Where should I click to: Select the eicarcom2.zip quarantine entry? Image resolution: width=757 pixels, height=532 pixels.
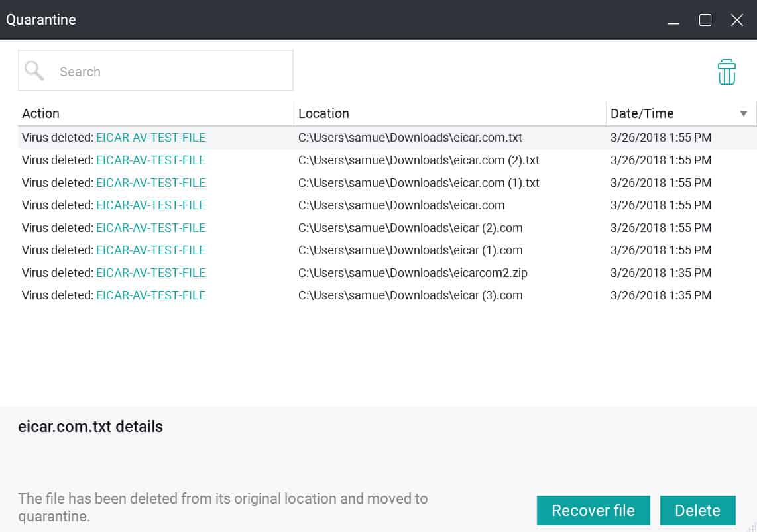coord(387,273)
